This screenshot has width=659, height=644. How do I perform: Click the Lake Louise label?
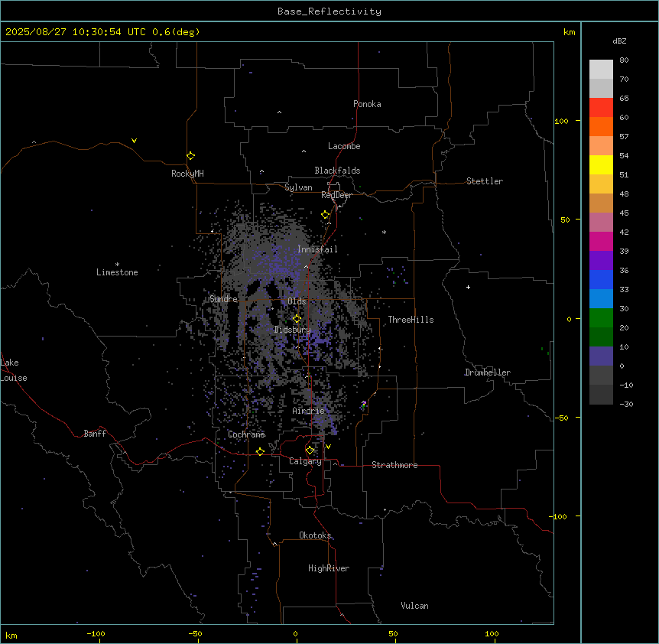click(14, 370)
